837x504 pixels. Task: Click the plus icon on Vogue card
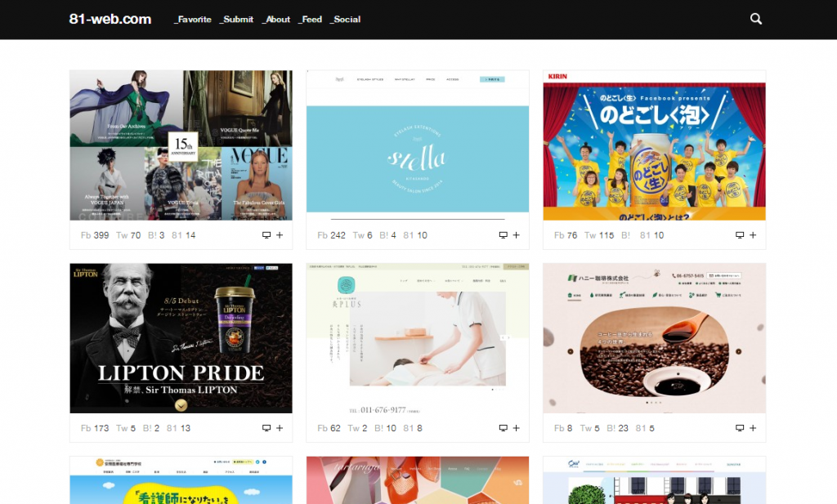click(x=280, y=235)
